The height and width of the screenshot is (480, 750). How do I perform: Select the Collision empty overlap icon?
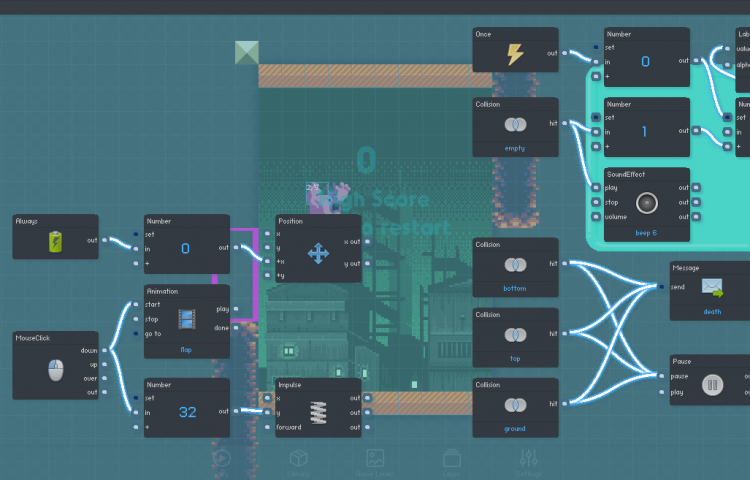tap(515, 125)
